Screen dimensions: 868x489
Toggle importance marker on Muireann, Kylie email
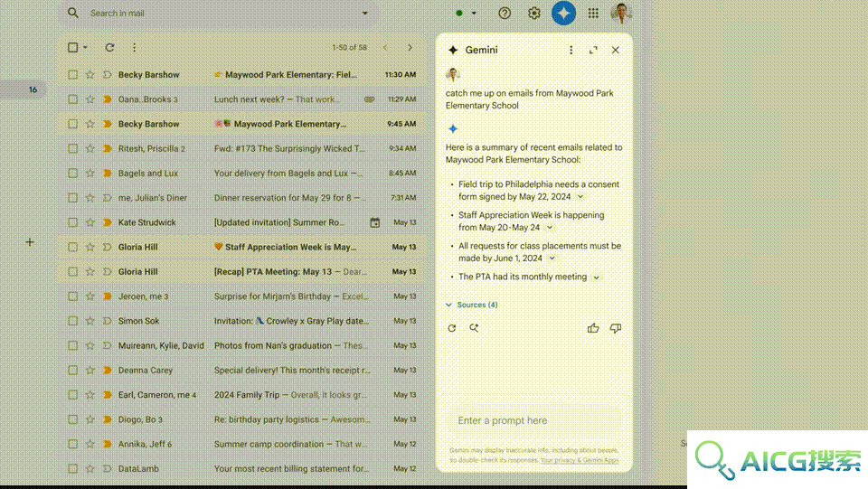pyautogui.click(x=108, y=345)
